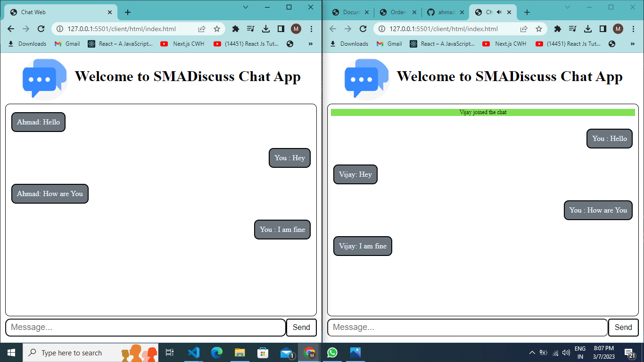Bookmark left page with star icon
The width and height of the screenshot is (644, 362).
[x=217, y=29]
